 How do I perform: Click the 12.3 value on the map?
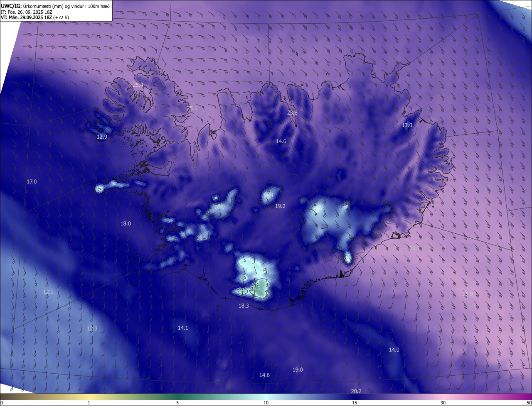(92, 329)
